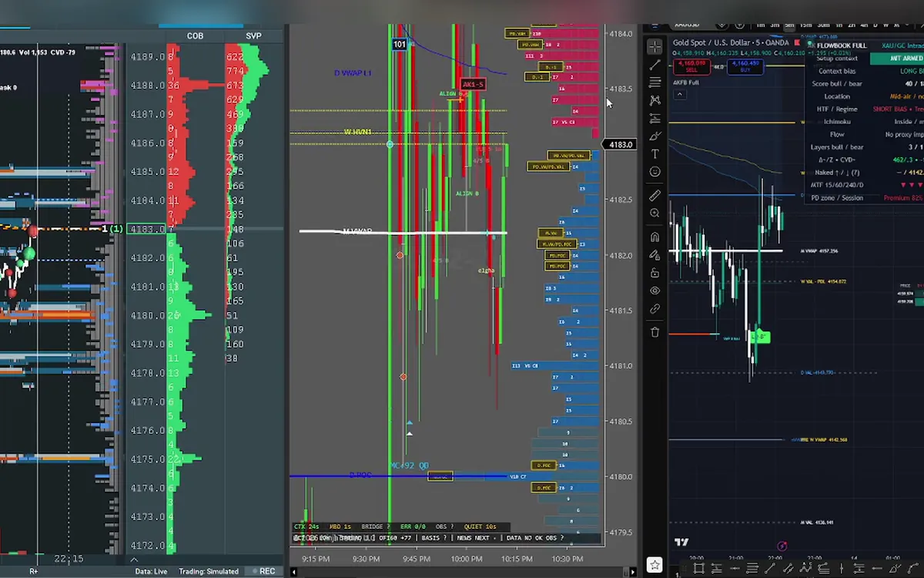Click the highlighted 4183.0 price row

click(x=146, y=229)
